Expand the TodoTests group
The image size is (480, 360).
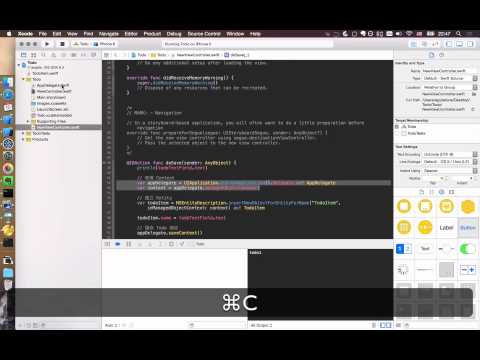23,133
